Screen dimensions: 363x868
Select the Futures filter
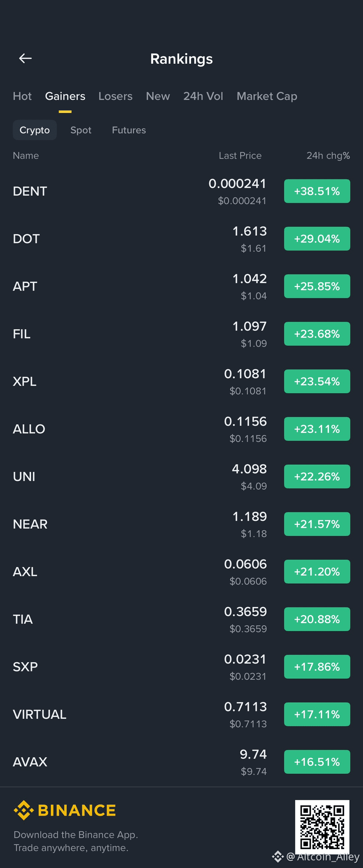click(129, 130)
